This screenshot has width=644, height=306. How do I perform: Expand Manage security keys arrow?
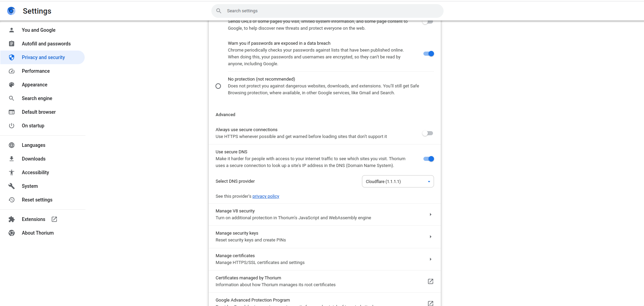point(431,237)
